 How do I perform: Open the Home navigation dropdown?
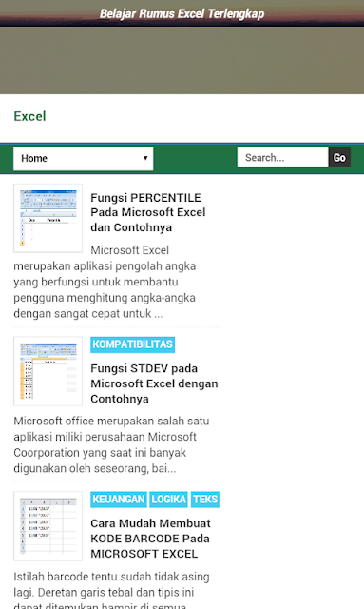(x=83, y=159)
